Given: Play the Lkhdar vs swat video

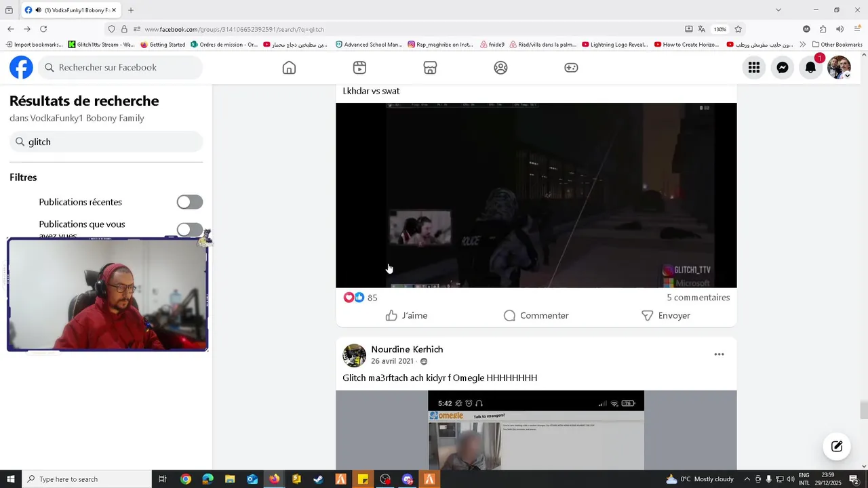Looking at the screenshot, I should click(x=536, y=195).
